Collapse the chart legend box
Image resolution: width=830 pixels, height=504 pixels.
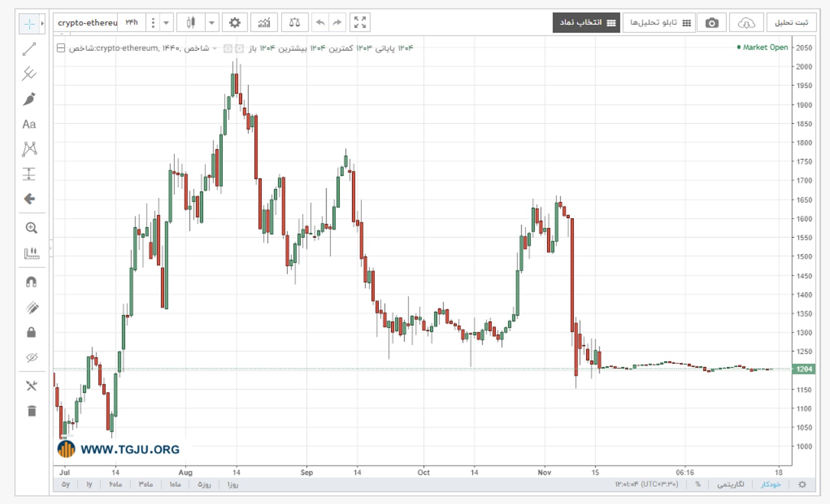click(61, 48)
